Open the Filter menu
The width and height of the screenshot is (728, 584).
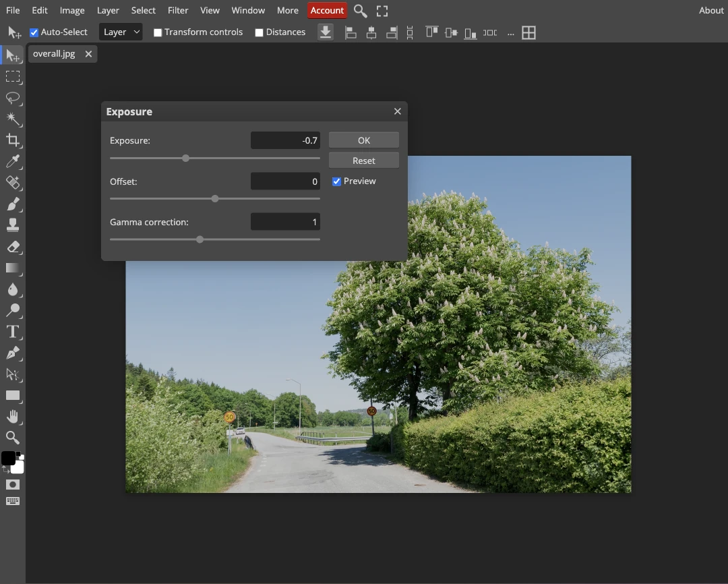pyautogui.click(x=178, y=10)
